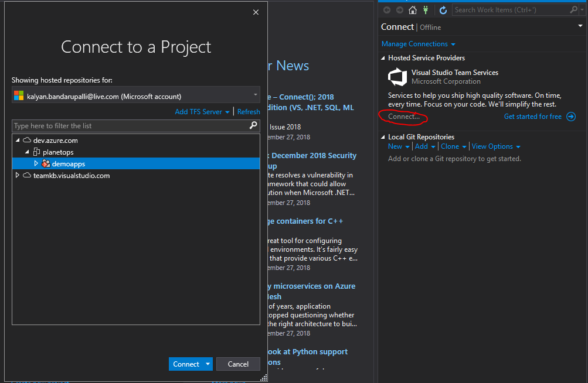Click the Connect... link in Team Explorer
The image size is (588, 383).
tap(403, 117)
